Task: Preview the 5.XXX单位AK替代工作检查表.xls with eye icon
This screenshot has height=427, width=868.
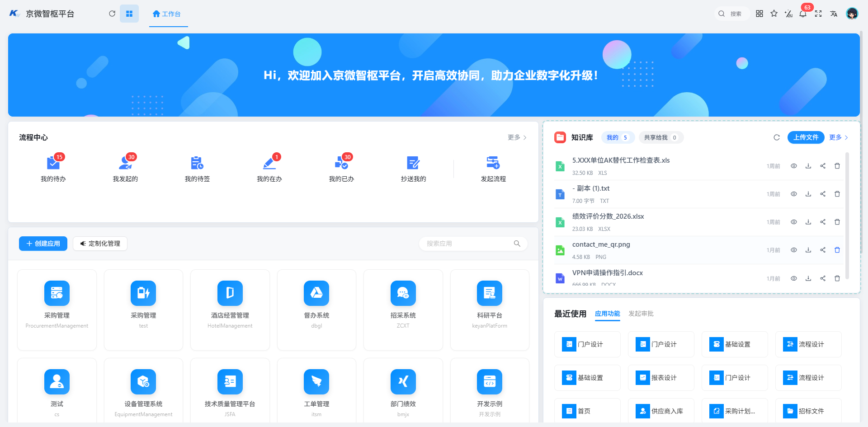Action: [x=794, y=166]
